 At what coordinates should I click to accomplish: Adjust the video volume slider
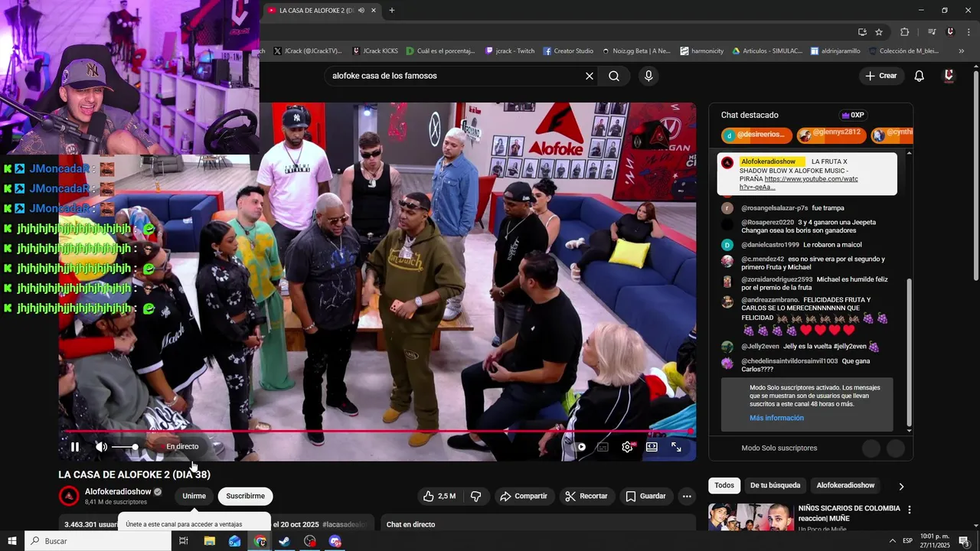point(125,447)
